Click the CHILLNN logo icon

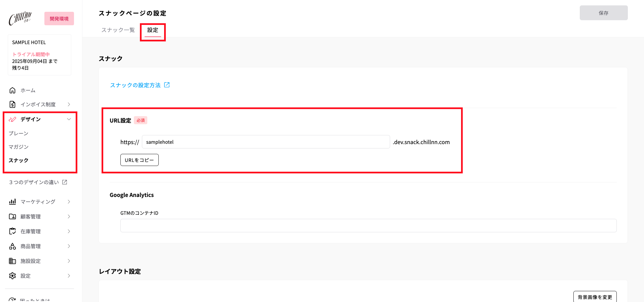pos(20,19)
